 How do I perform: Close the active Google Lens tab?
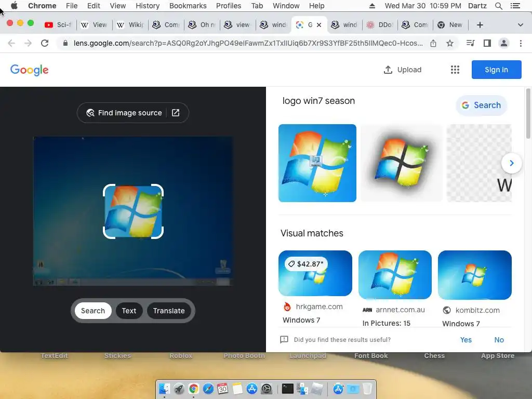319,25
